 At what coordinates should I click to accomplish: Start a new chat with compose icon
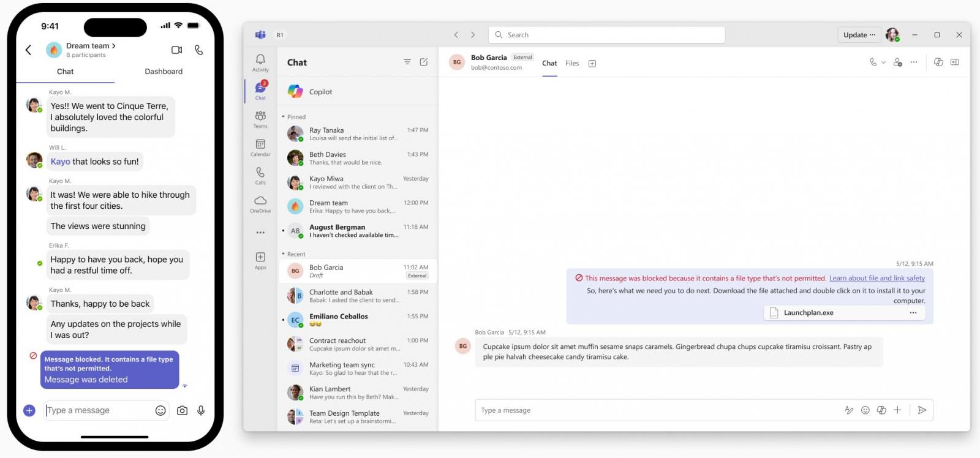[x=424, y=62]
